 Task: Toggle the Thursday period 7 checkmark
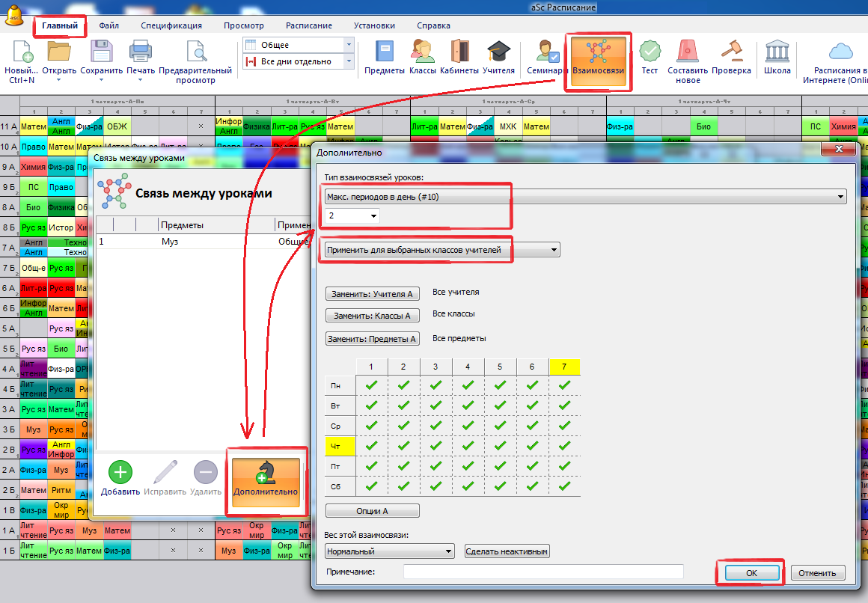pos(564,446)
